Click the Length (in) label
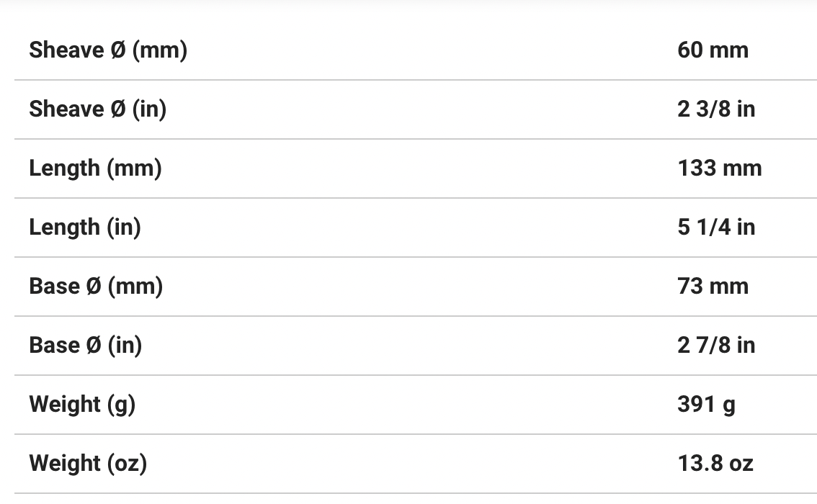Image resolution: width=817 pixels, height=504 pixels. (85, 228)
